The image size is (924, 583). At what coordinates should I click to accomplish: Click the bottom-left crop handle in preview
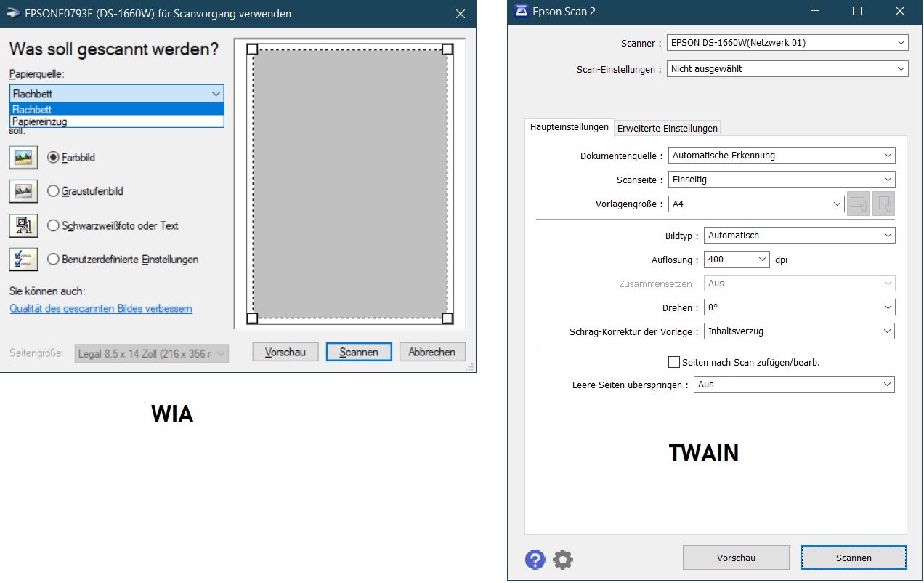pyautogui.click(x=252, y=318)
